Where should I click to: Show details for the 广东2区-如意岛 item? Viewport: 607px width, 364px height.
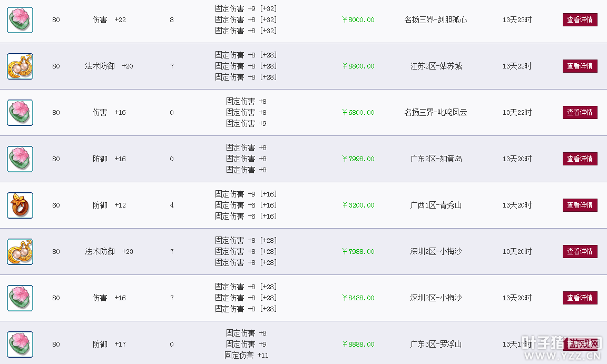(x=580, y=159)
